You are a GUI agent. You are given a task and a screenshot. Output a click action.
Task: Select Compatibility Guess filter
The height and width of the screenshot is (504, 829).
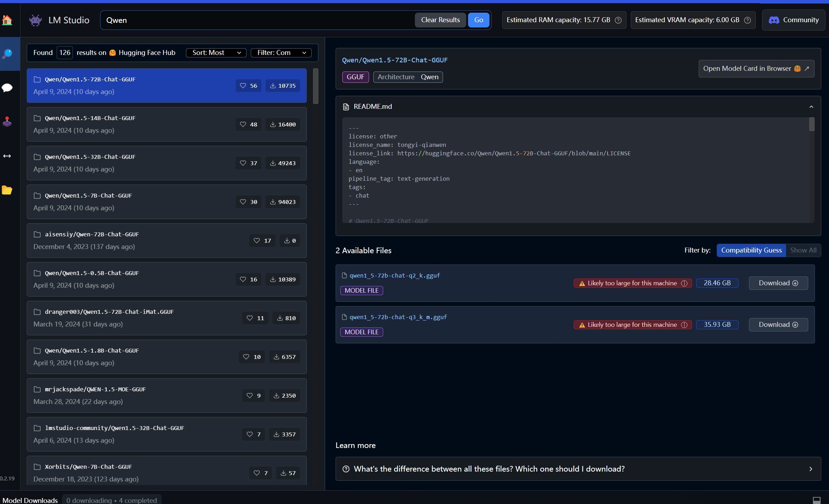point(751,250)
